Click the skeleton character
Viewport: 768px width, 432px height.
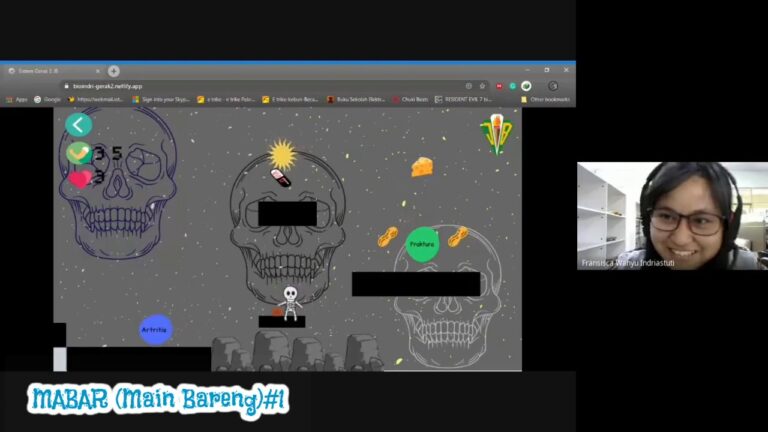point(290,302)
